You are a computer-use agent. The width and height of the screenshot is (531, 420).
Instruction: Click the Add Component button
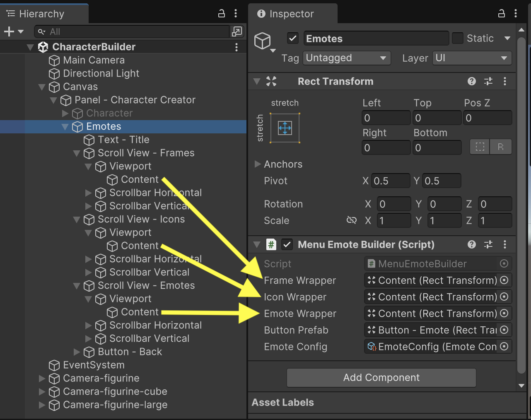tap(381, 377)
